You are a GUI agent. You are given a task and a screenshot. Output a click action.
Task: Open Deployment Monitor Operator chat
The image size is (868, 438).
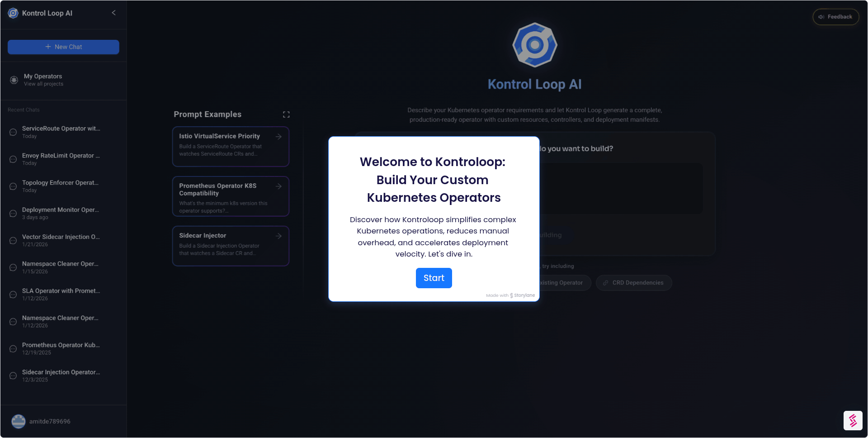(63, 214)
